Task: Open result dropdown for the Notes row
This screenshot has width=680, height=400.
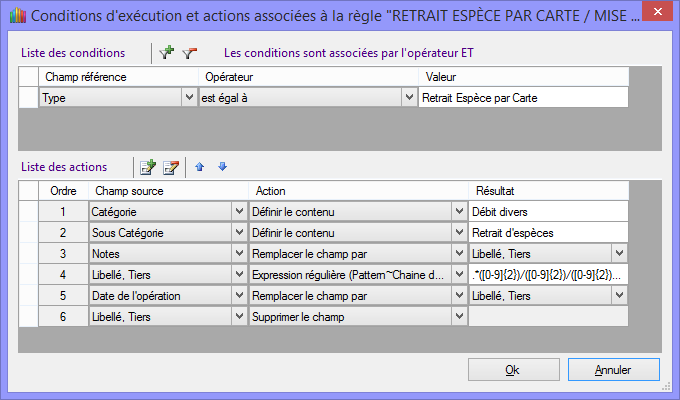Action: [x=619, y=253]
